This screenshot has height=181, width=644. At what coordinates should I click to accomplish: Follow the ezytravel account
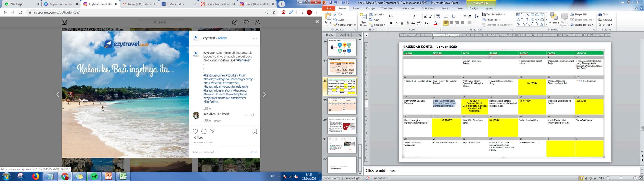222,38
